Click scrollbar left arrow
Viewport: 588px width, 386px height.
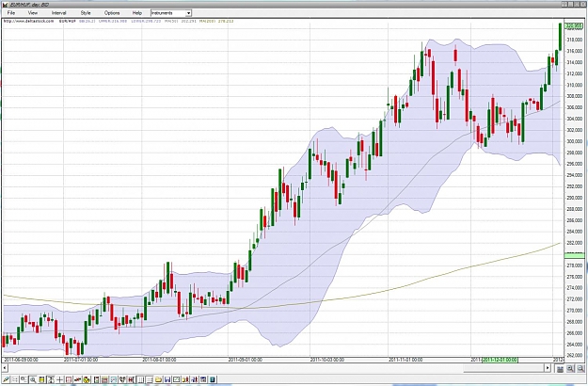(x=5, y=368)
